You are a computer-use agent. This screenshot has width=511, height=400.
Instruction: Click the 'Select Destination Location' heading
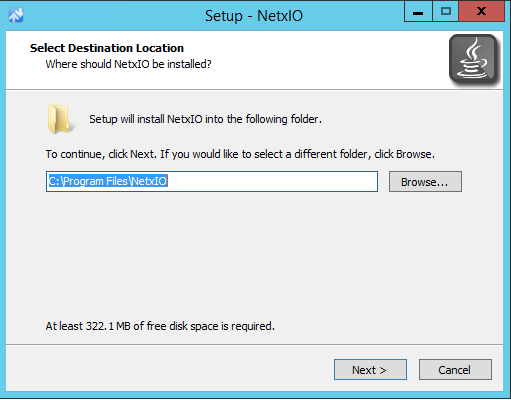click(x=107, y=48)
